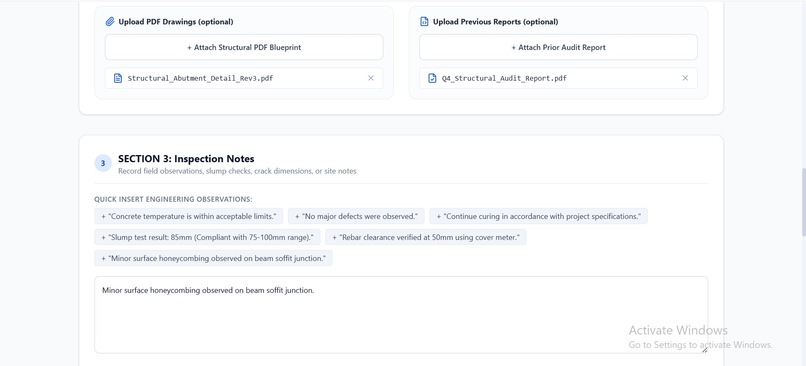Viewport: 806px width, 366px height.
Task: Click the Upload PDF Drawings (optional) label
Action: [x=176, y=22]
